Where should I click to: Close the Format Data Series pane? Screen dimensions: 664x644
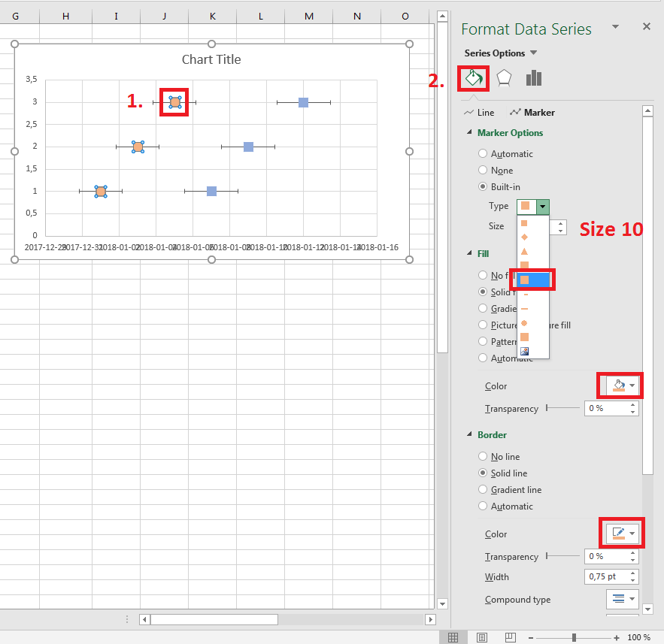click(646, 26)
